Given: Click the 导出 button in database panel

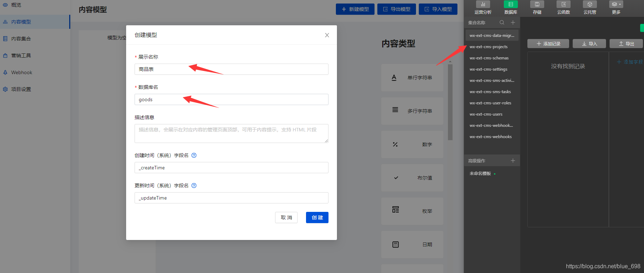Looking at the screenshot, I should pyautogui.click(x=626, y=44).
